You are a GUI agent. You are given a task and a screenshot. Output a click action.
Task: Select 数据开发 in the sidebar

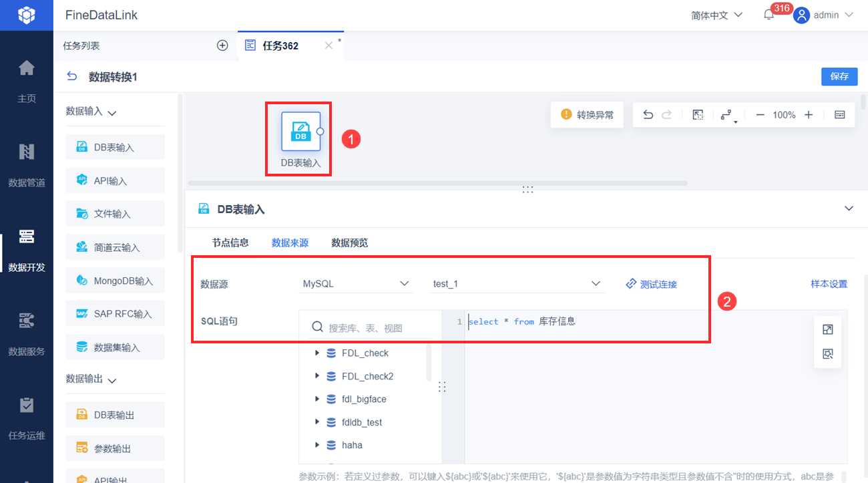click(27, 250)
